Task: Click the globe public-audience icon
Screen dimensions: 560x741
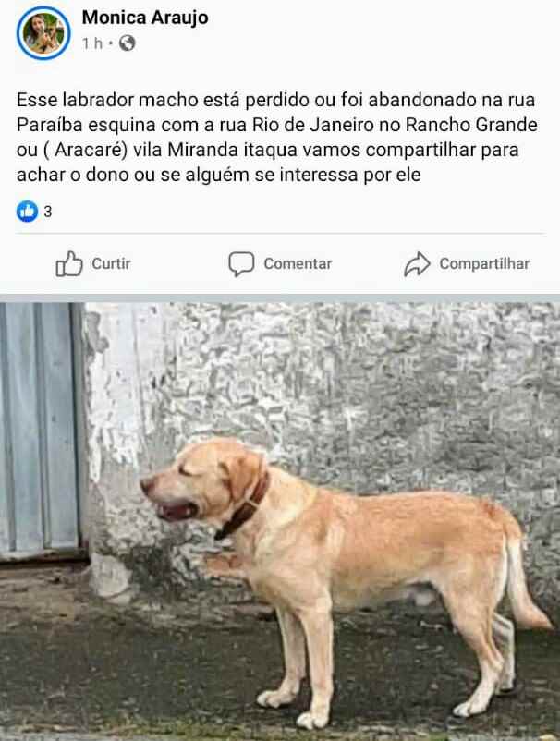Action: [128, 43]
